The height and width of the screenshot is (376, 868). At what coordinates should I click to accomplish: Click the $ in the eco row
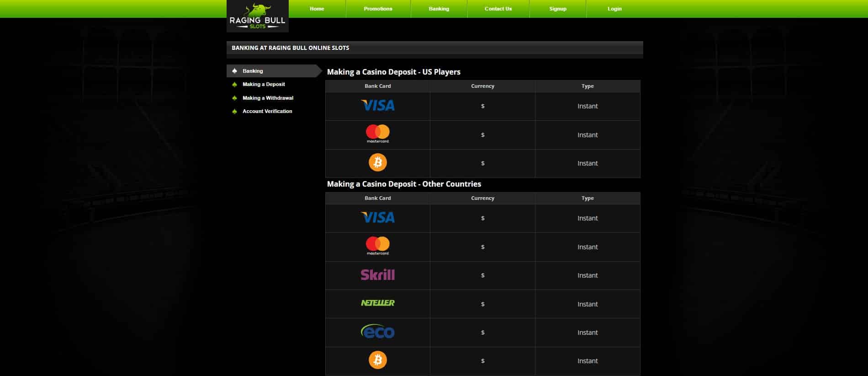tap(483, 333)
